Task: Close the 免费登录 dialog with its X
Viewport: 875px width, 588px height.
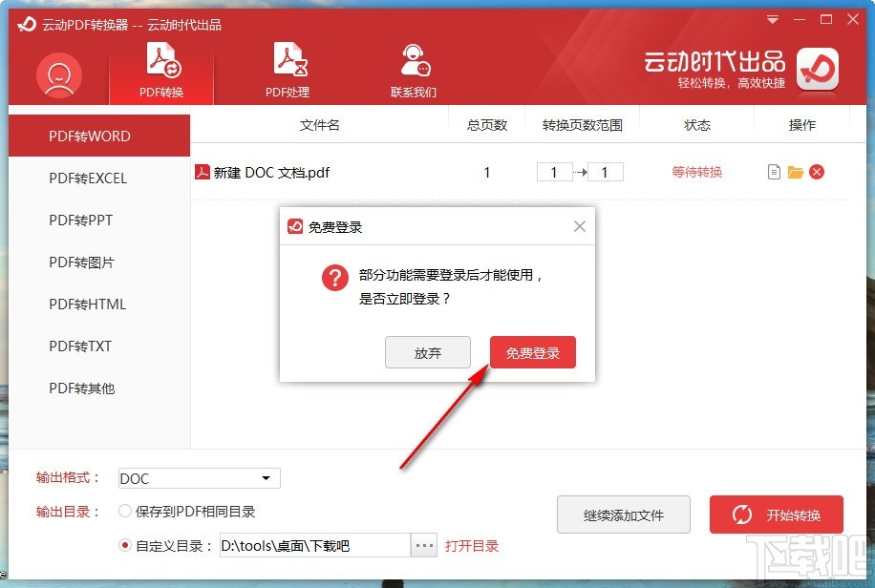Action: point(579,226)
